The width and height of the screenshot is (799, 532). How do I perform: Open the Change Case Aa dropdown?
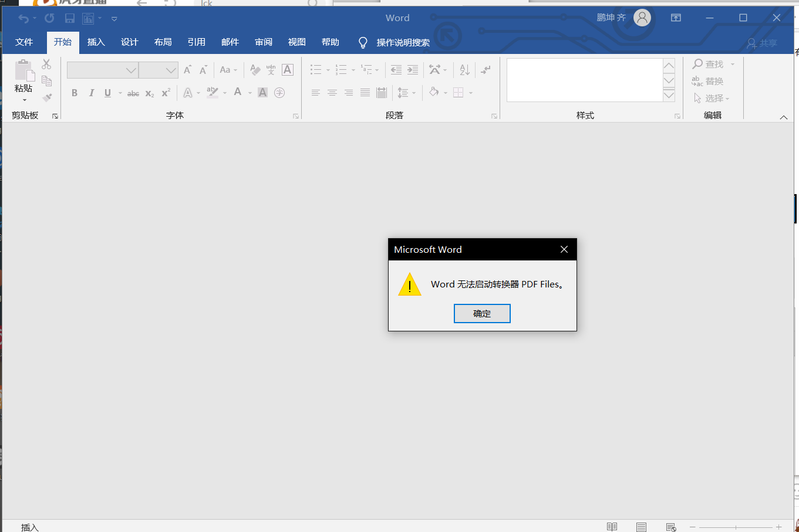[x=228, y=70]
